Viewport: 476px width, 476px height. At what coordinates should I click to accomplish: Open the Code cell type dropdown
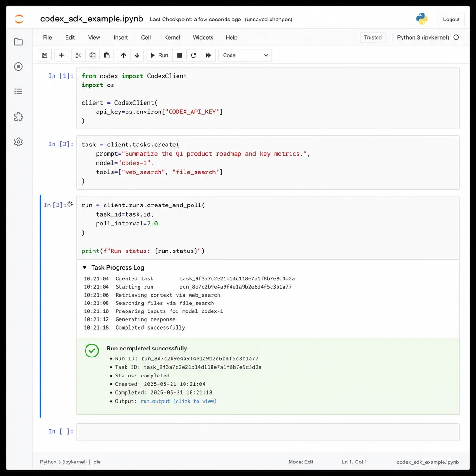coord(245,55)
